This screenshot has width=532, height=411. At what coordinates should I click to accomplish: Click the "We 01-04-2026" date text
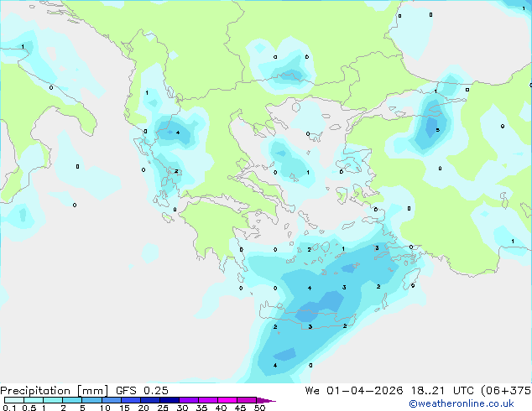353,391
